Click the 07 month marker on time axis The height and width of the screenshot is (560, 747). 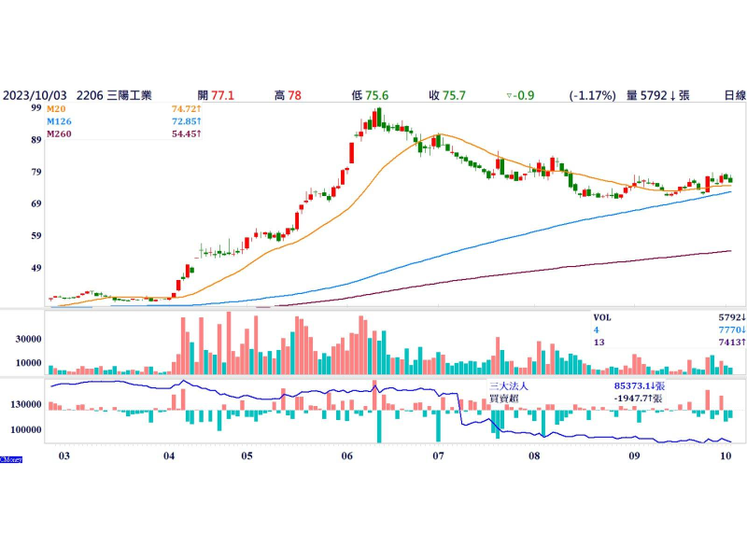[438, 457]
